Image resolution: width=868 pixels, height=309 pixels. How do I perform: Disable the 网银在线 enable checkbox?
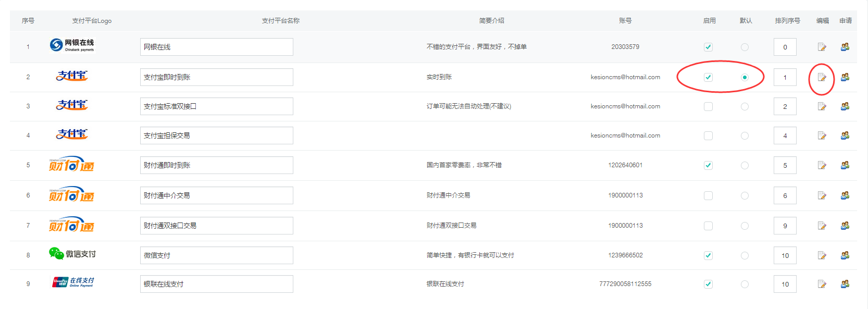point(708,47)
